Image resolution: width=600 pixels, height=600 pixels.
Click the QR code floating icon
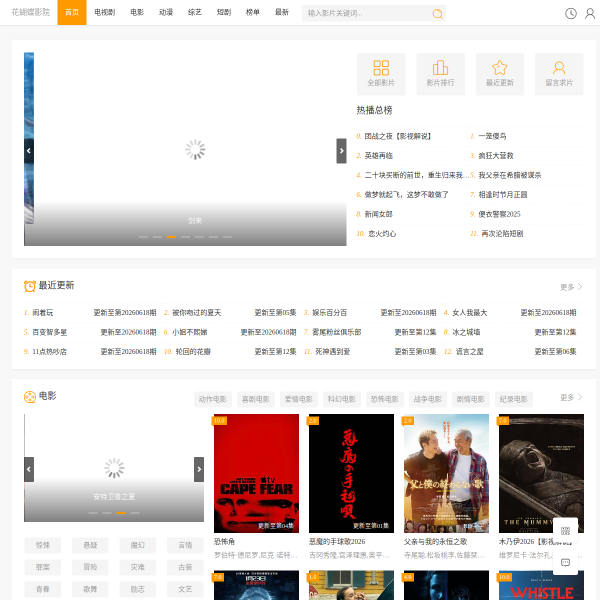pyautogui.click(x=565, y=530)
